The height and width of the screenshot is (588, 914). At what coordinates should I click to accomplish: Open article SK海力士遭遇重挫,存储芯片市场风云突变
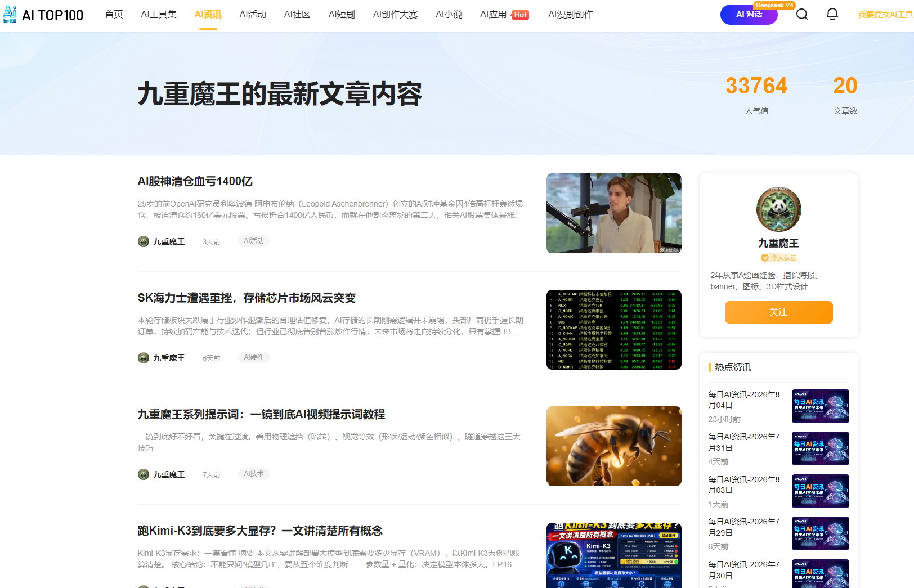[x=247, y=298]
